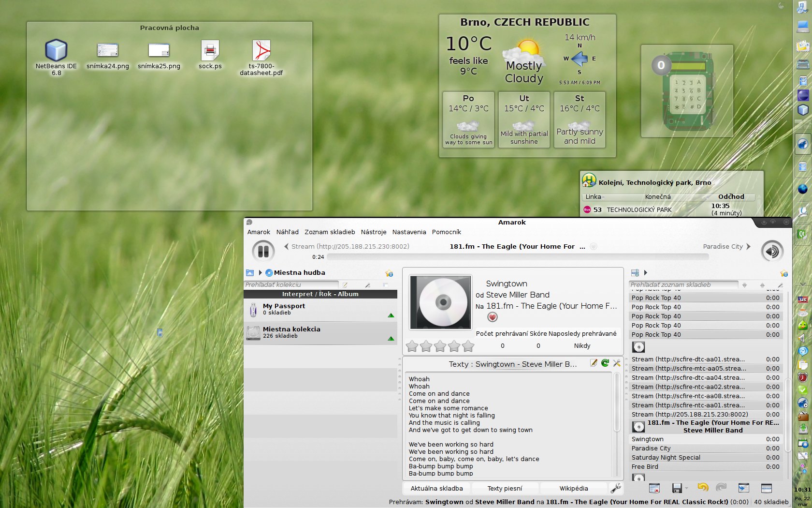812x508 pixels.
Task: Click the volume speaker icon in system tray
Action: click(x=802, y=338)
